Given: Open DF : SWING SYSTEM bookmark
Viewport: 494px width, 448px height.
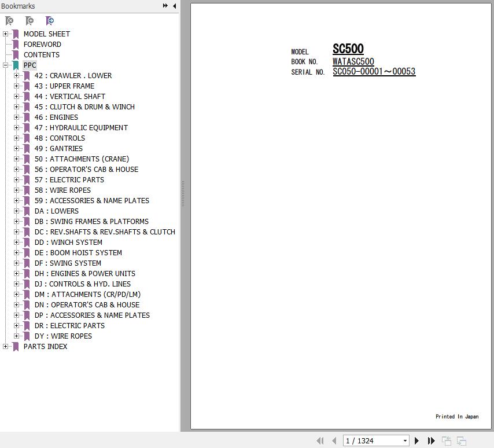Looking at the screenshot, I should (68, 263).
